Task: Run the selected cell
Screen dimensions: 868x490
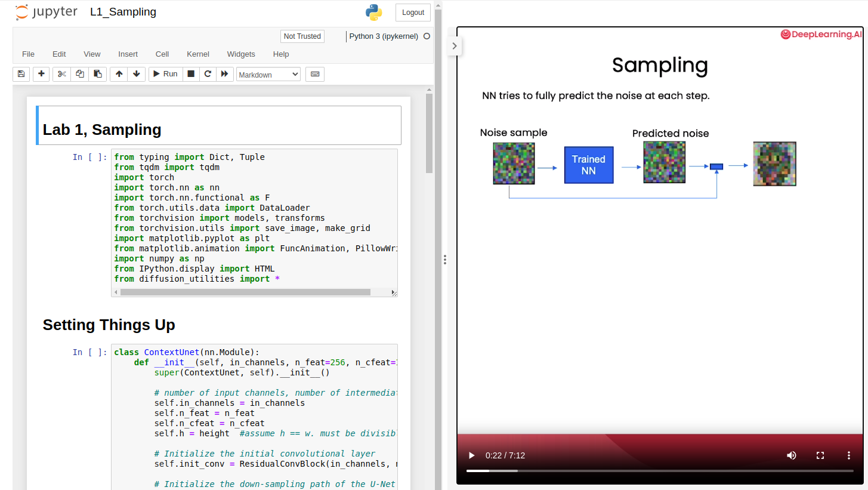Action: coord(165,74)
